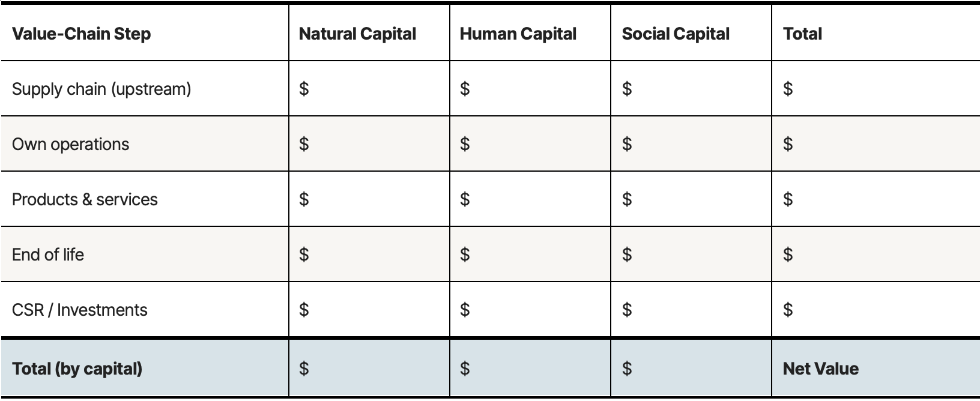Image resolution: width=980 pixels, height=401 pixels.
Task: Click the Total column header
Action: (802, 34)
